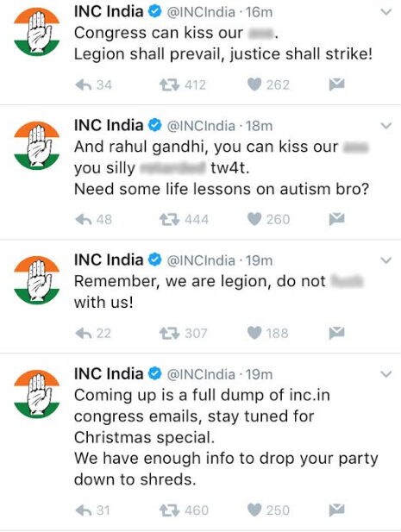
Task: Like the tweet with 260 likes
Action: (254, 220)
